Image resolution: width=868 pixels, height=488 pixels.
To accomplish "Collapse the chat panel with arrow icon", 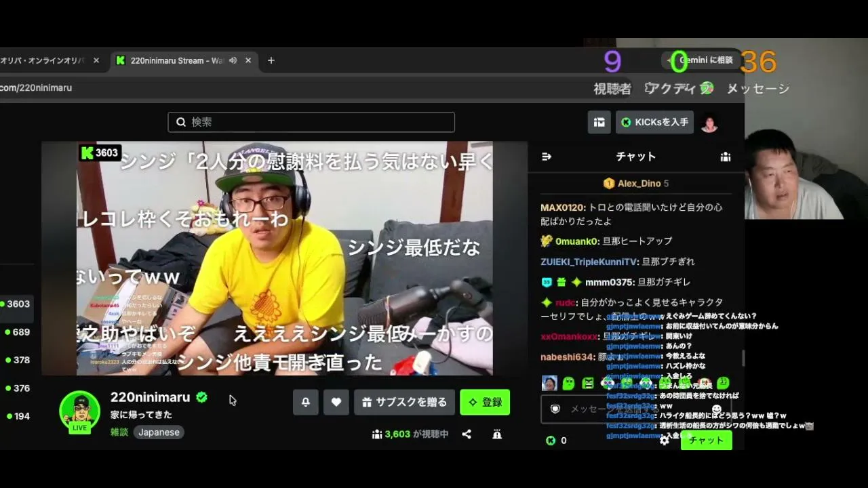I will coord(547,157).
